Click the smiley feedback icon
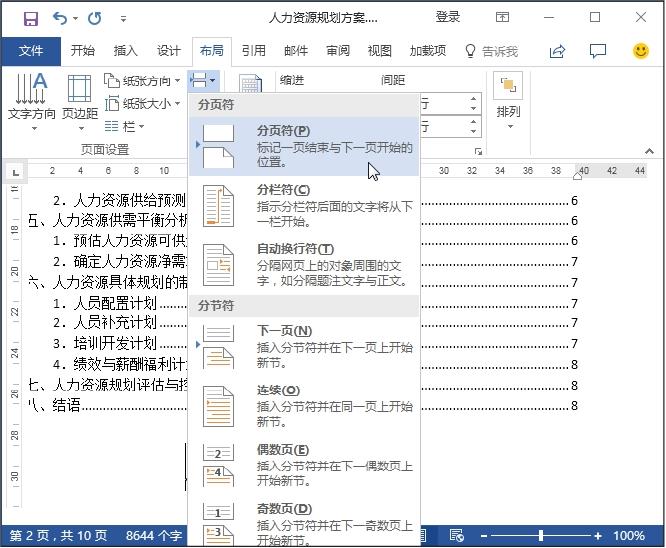 point(641,51)
